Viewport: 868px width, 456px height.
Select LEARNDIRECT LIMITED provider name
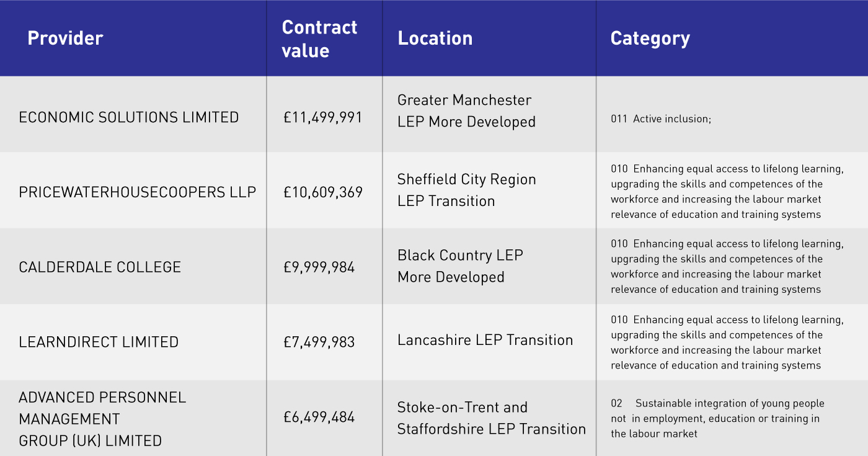coord(99,342)
